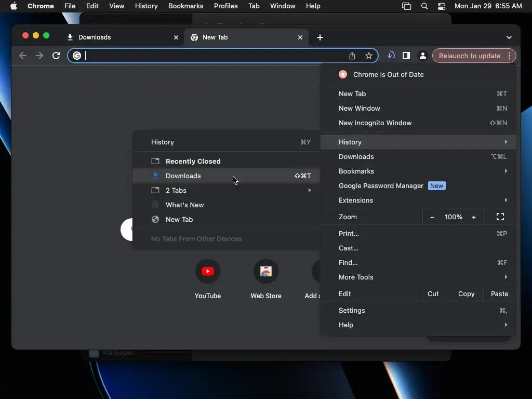Click the browser forward arrow
Screen dimensions: 532x399
[x=39, y=56]
